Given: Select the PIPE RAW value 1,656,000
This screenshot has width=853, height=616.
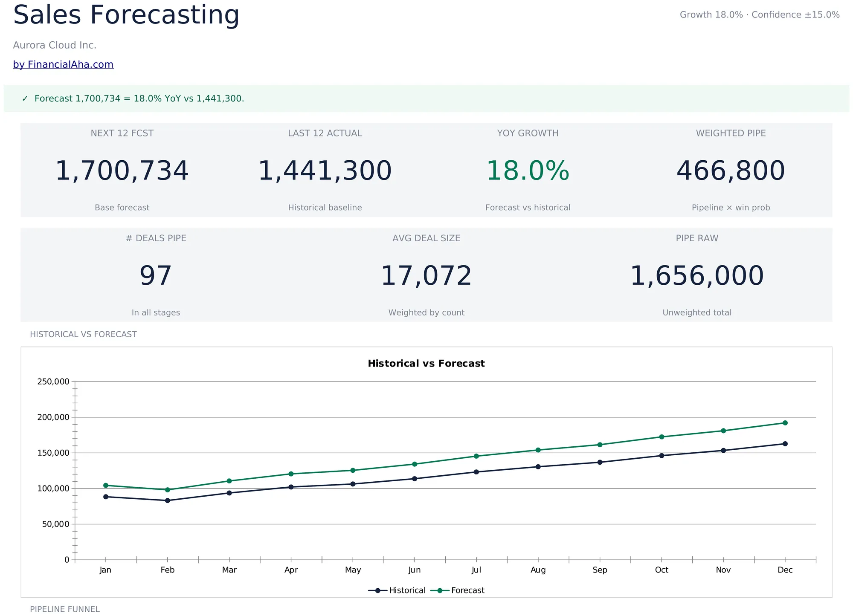Looking at the screenshot, I should [697, 276].
